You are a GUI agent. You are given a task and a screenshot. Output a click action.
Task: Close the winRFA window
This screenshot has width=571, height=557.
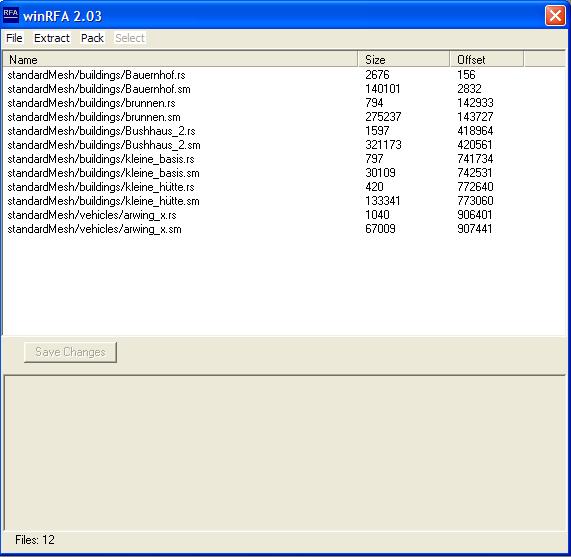[x=555, y=16]
